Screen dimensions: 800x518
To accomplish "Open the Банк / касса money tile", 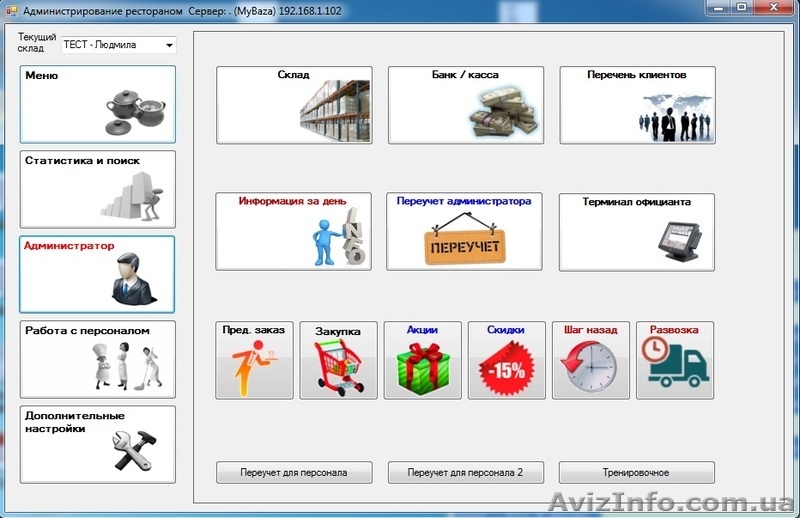I will click(x=466, y=105).
